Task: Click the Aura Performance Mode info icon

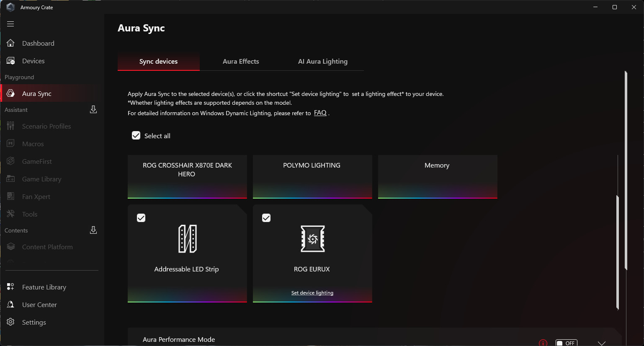Action: 543,343
